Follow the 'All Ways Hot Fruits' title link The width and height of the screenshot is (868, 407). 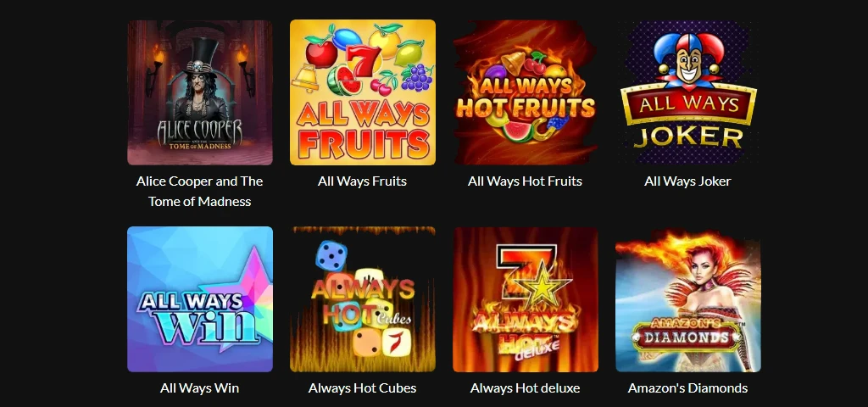pos(526,181)
